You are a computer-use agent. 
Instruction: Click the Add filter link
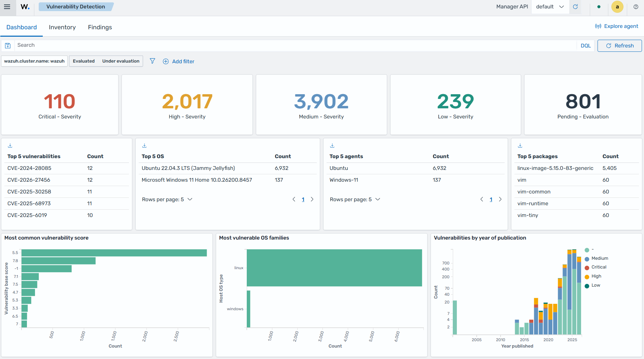point(183,61)
